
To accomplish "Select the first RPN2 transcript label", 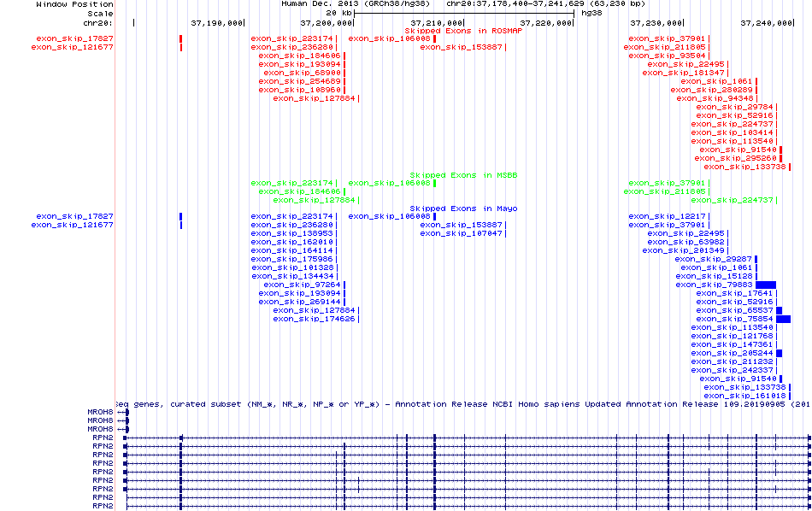I will (103, 438).
